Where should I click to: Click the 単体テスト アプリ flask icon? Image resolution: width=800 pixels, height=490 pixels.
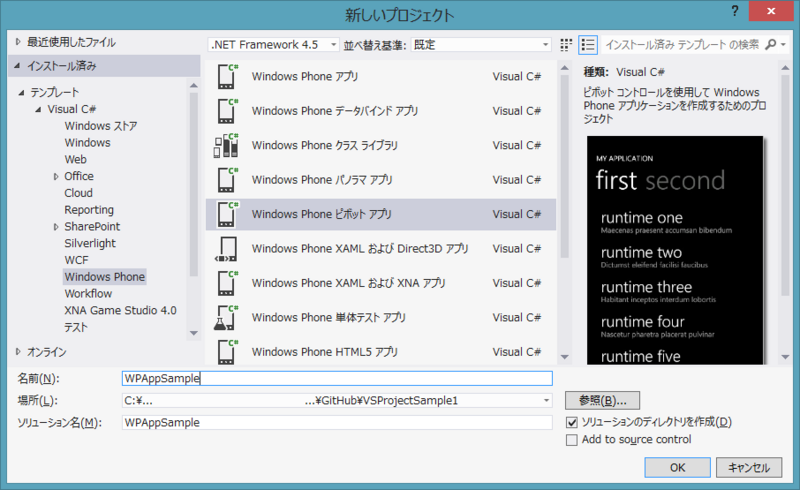coord(226,317)
